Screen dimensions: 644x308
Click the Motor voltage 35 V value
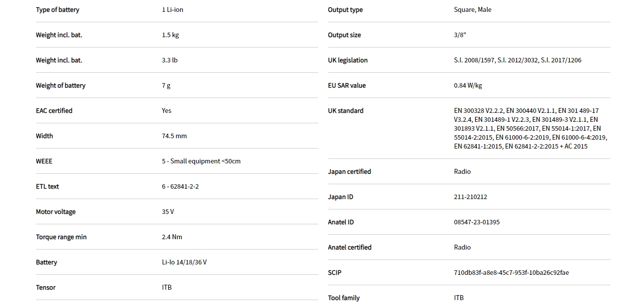click(x=168, y=211)
